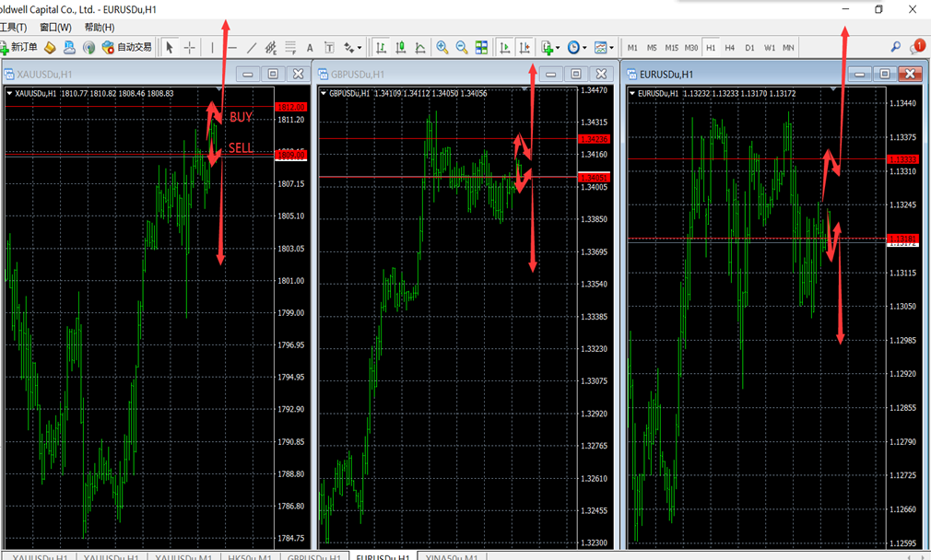Viewport: 931px width, 560px height.
Task: Switch to candlestick chart display
Action: 401,47
